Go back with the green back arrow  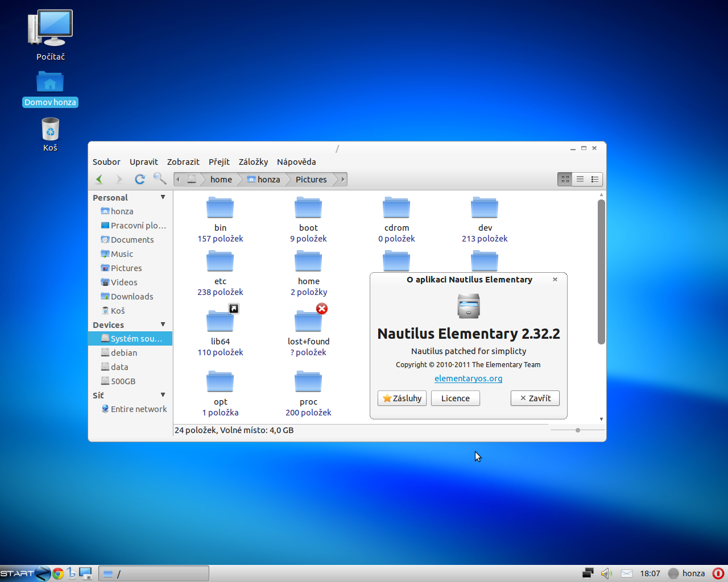pos(100,179)
